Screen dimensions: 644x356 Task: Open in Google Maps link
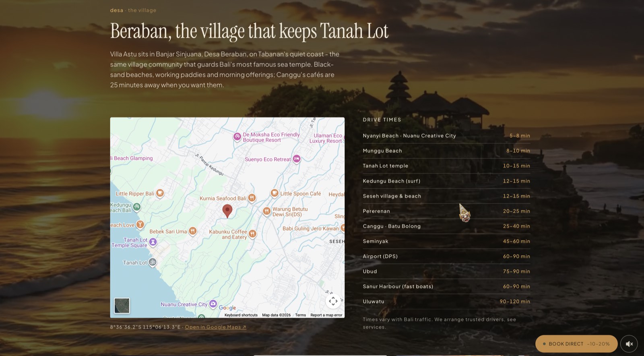click(x=215, y=327)
